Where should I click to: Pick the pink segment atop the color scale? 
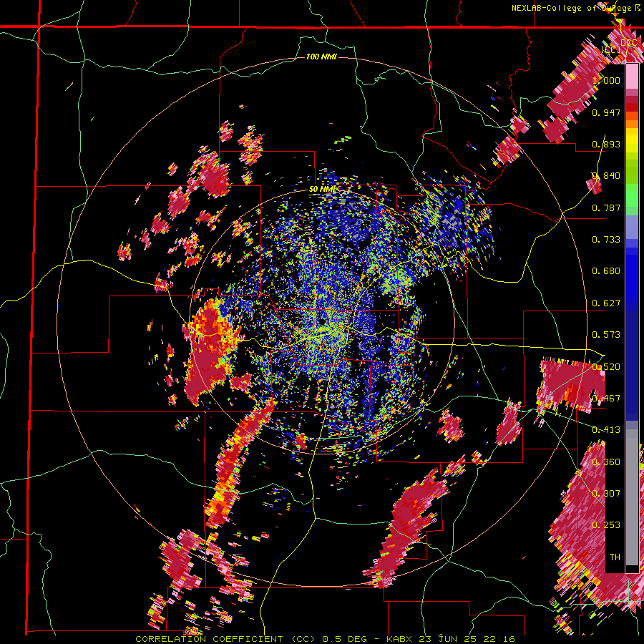632,76
